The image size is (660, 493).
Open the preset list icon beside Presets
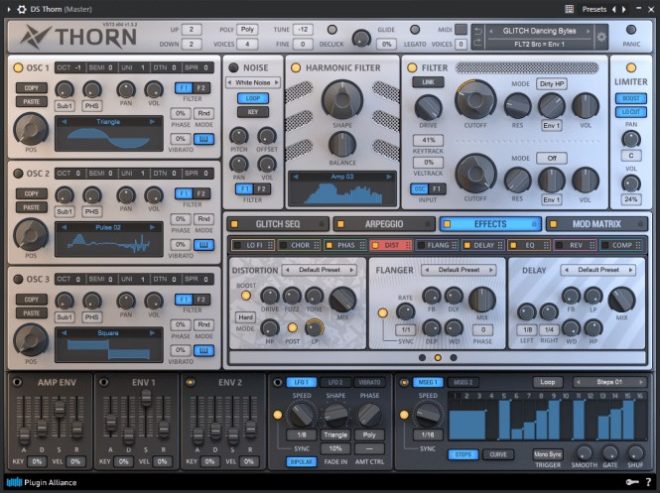click(569, 9)
